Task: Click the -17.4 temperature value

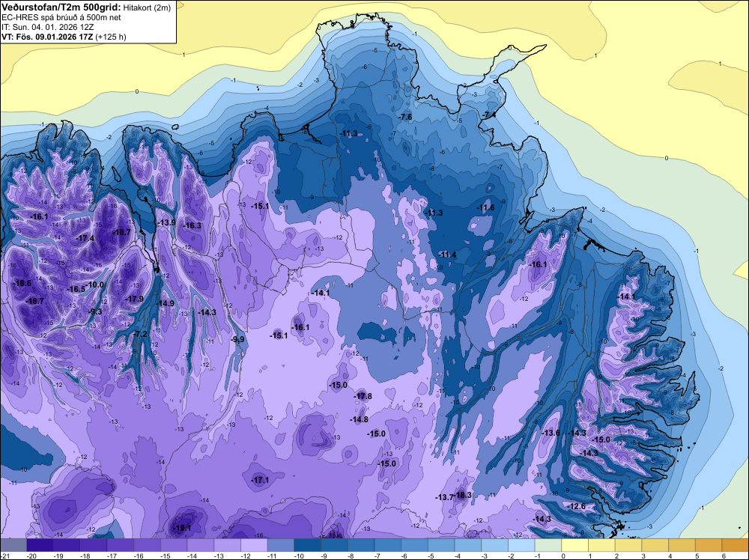Action: coord(85,238)
